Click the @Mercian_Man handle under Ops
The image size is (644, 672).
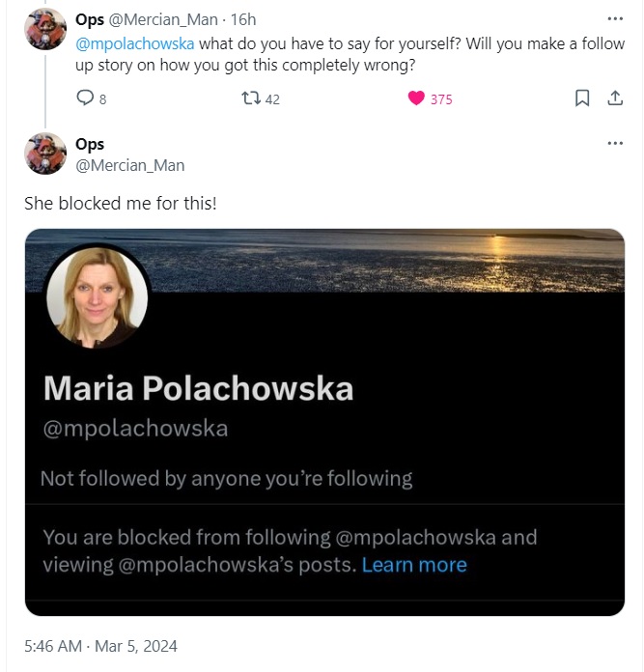pos(129,165)
